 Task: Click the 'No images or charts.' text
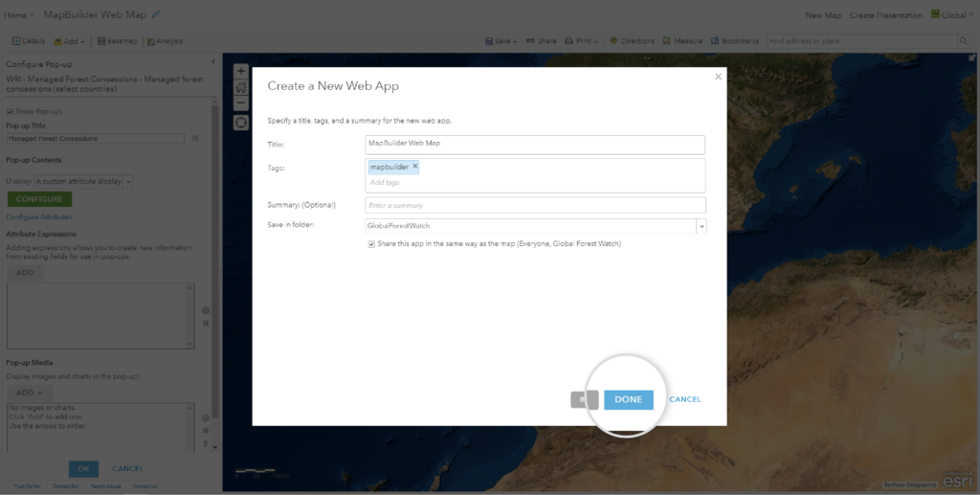(x=42, y=408)
